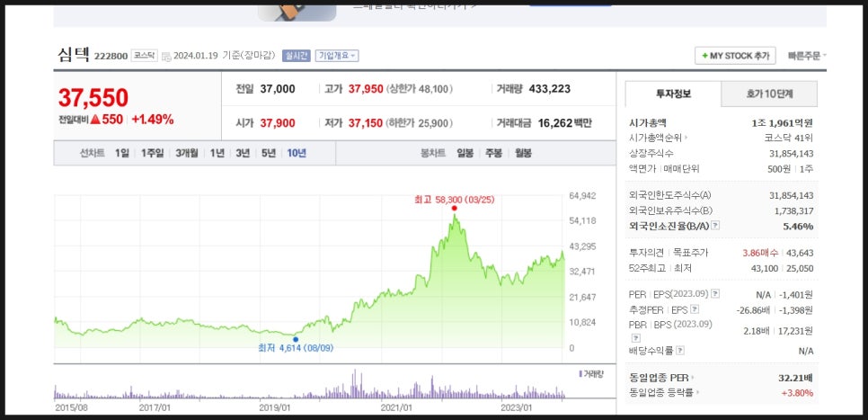Open help icon next to 배당수익률

680,350
